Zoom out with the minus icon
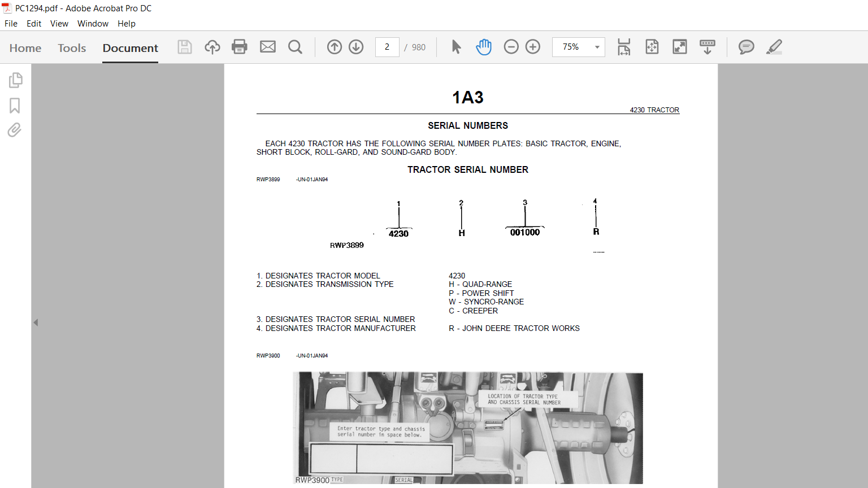 pyautogui.click(x=511, y=47)
